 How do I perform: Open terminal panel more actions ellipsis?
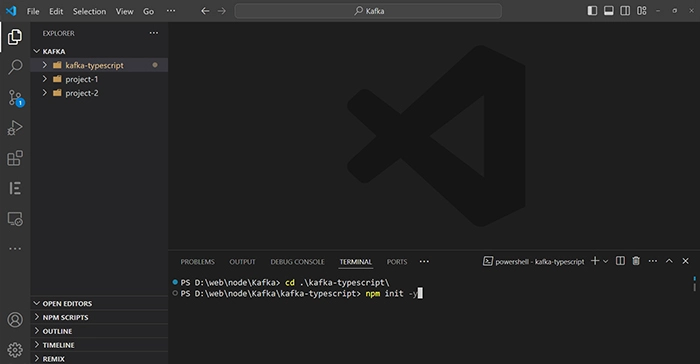coord(653,261)
